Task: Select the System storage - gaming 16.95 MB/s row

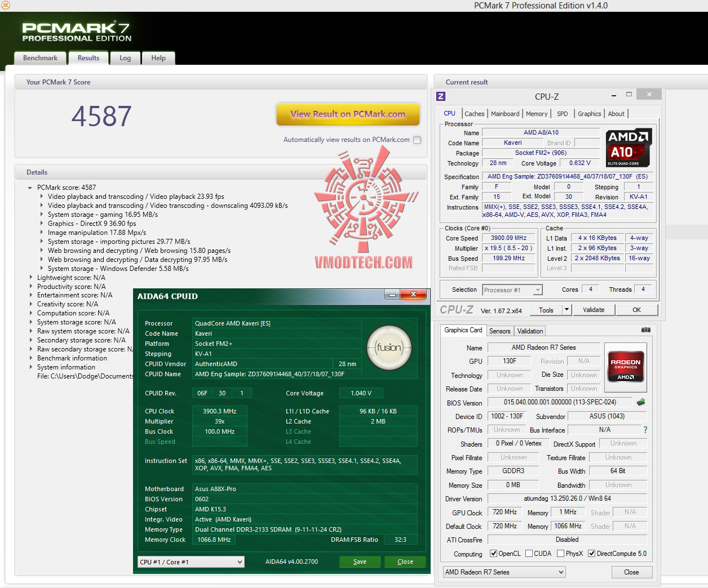Action: pos(103,215)
